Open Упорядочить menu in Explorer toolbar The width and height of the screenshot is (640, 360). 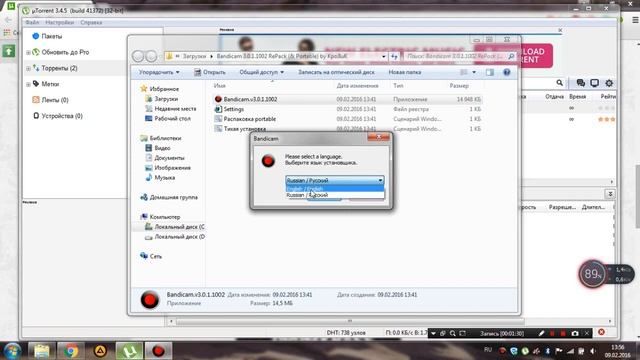pos(159,72)
